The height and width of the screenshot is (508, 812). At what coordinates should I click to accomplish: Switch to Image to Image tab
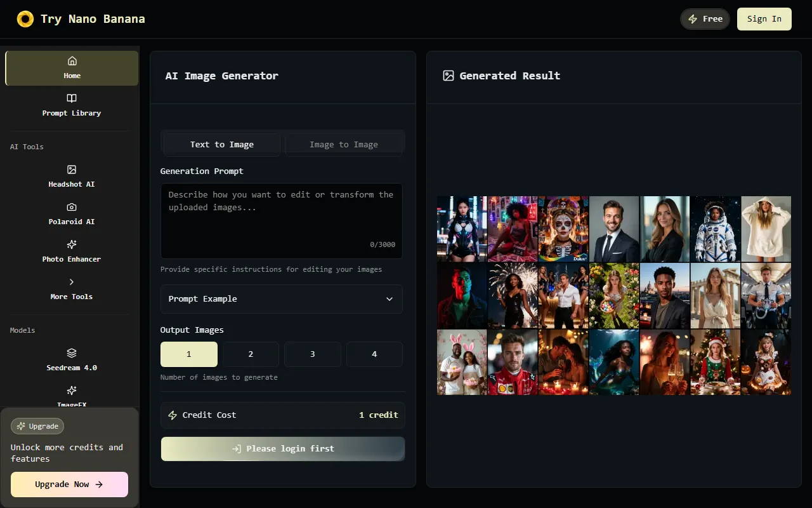tap(343, 145)
